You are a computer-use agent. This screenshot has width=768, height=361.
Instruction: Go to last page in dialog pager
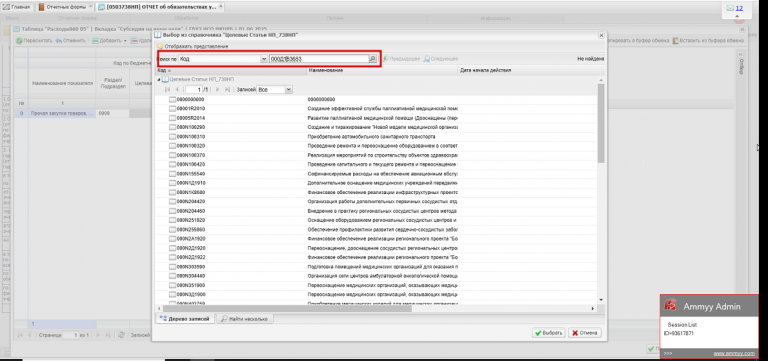pos(227,90)
